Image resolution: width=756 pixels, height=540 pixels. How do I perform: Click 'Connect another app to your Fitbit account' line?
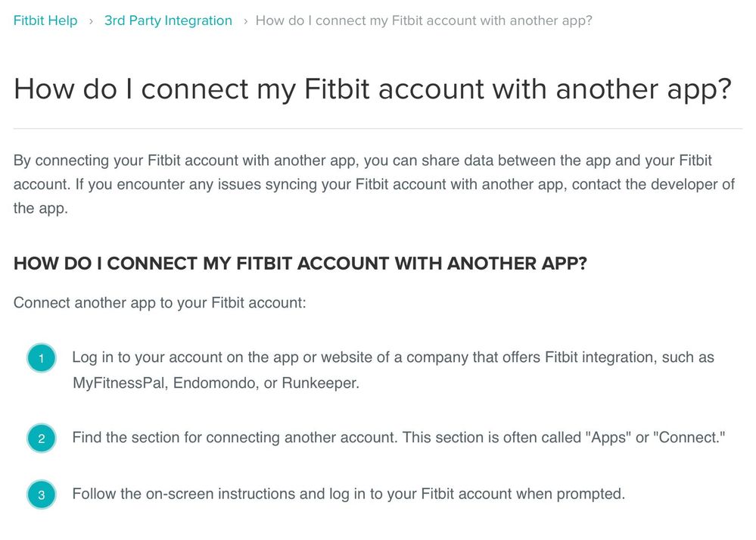click(160, 303)
